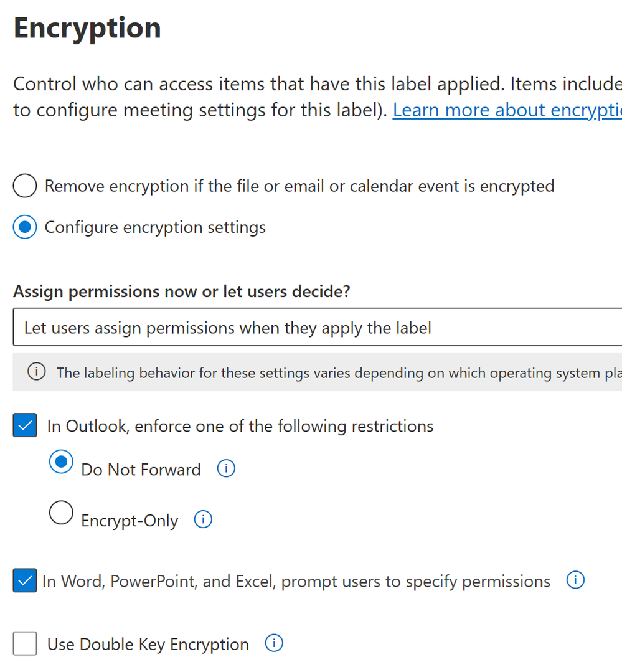Click the Remove encryption if the file text label

pos(299,186)
